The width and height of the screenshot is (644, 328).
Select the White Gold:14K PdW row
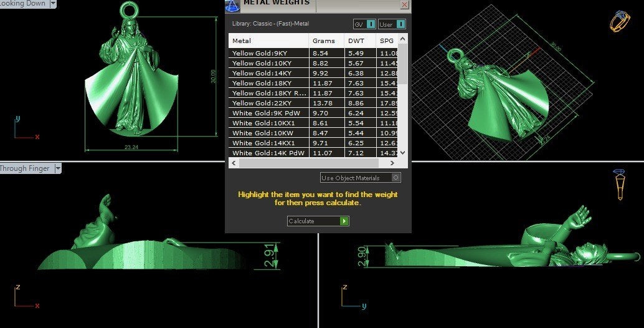pyautogui.click(x=313, y=153)
